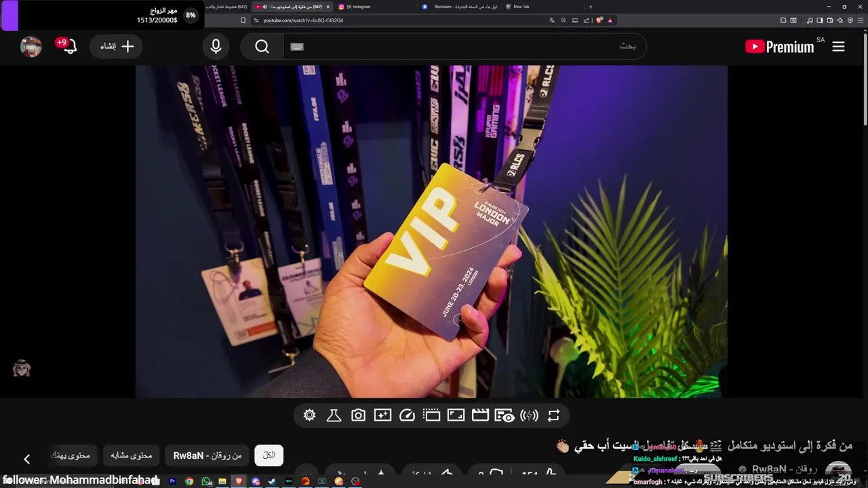Click the dashed-frame cinema mode icon
The width and height of the screenshot is (868, 488).
tap(431, 415)
